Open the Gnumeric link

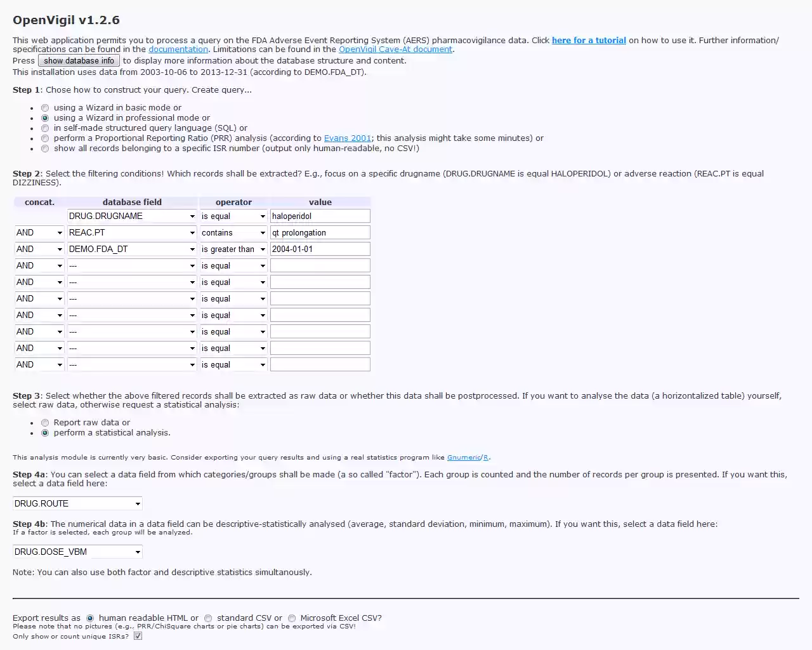(x=464, y=457)
